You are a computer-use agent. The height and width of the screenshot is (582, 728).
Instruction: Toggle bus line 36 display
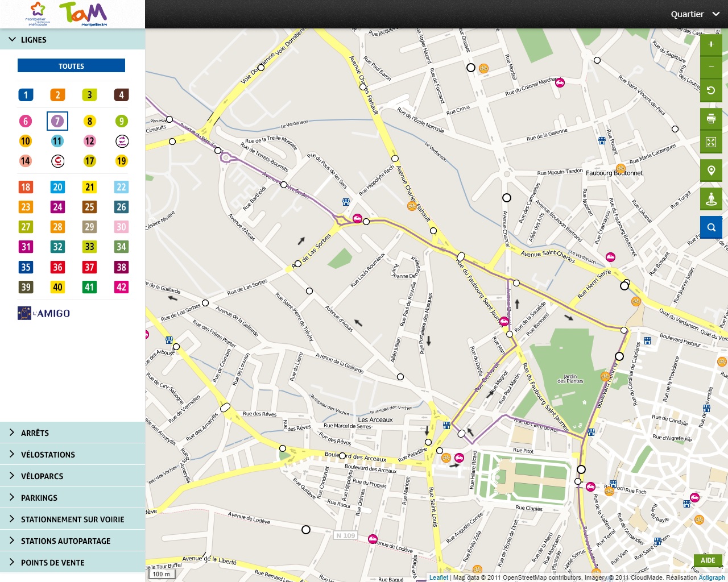coord(57,267)
